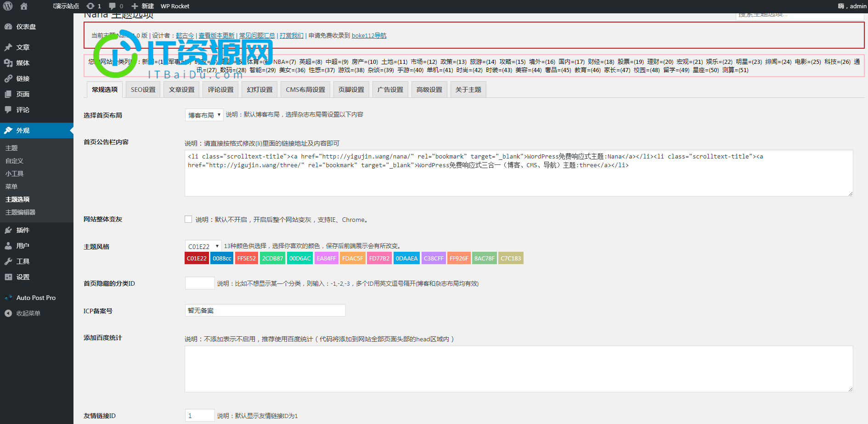Pick the C38CFF lavender swatch

(x=434, y=258)
